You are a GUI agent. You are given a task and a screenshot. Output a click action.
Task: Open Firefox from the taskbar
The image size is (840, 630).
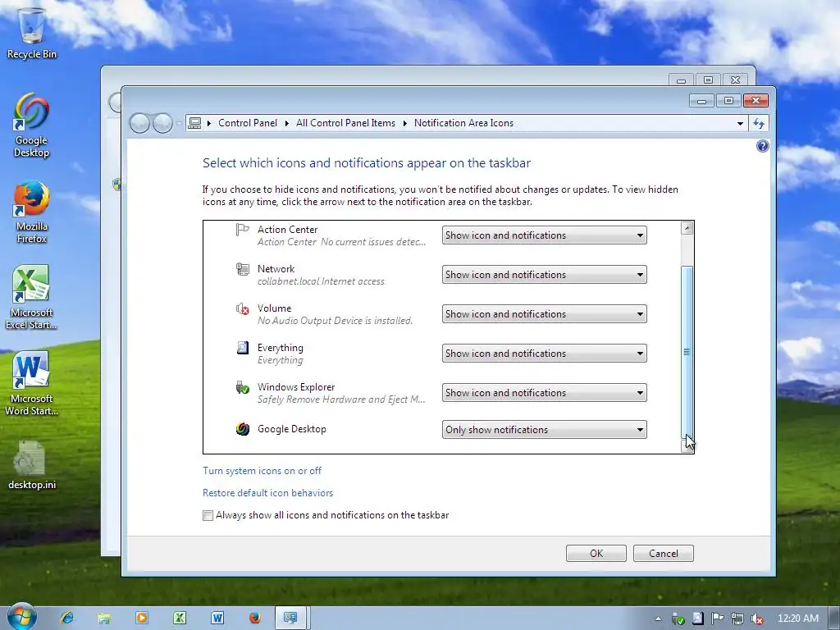(254, 618)
